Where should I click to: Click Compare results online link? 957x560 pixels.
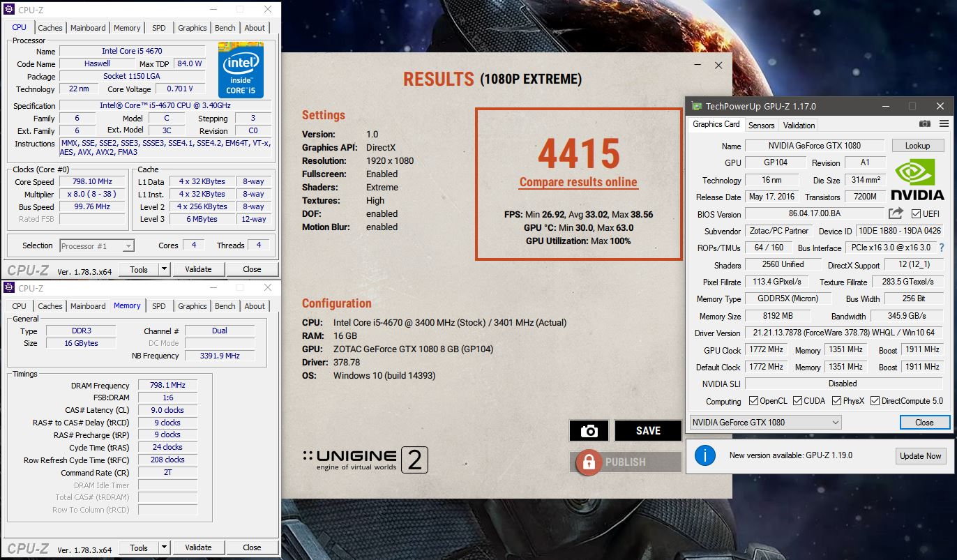(578, 183)
